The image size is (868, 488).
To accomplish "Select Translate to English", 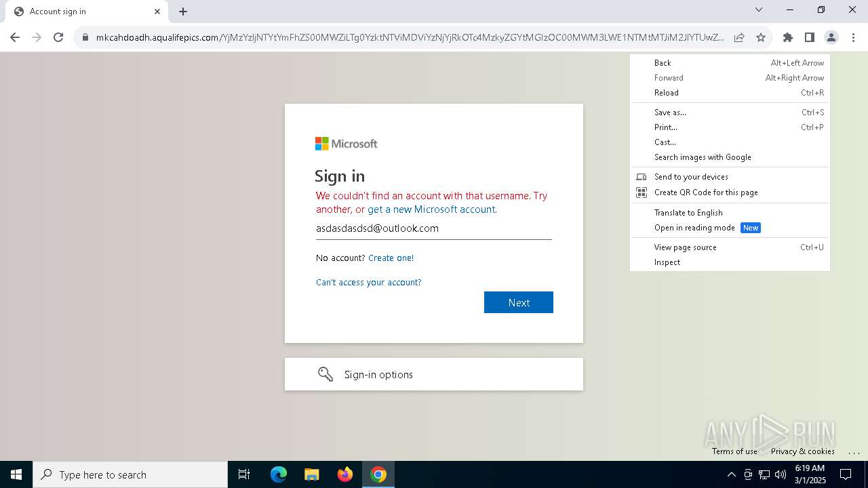I will pos(730,213).
